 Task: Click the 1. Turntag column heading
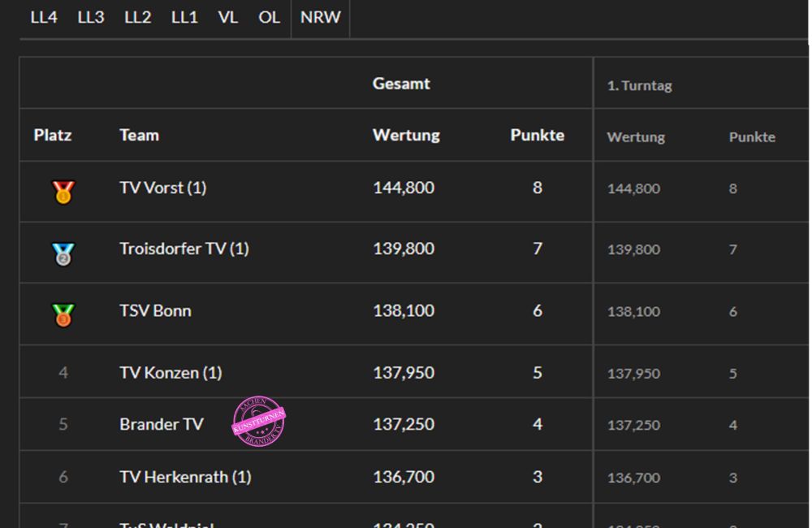[x=640, y=85]
